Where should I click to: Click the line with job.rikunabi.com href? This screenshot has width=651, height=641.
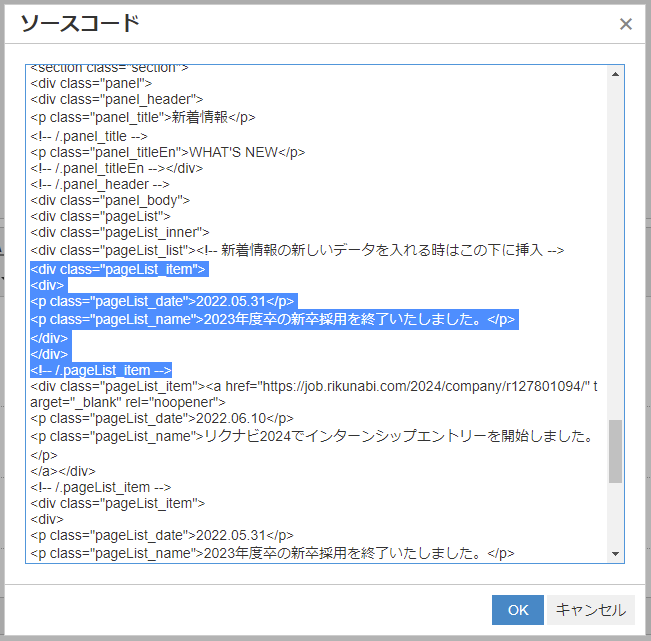[x=314, y=387]
